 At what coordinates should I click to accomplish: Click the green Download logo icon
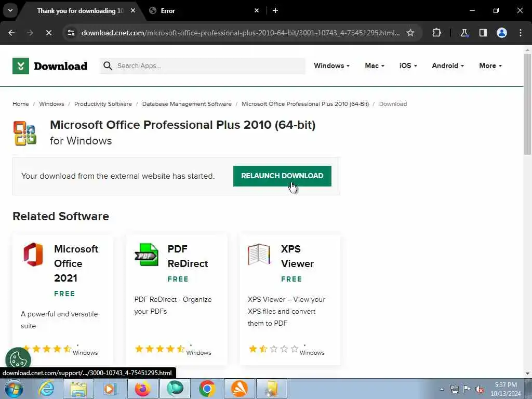(x=21, y=66)
